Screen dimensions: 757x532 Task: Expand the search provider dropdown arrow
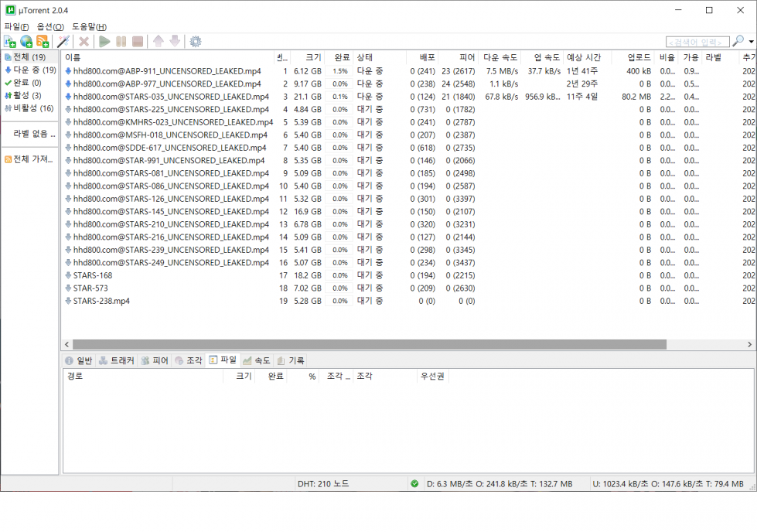tap(752, 42)
